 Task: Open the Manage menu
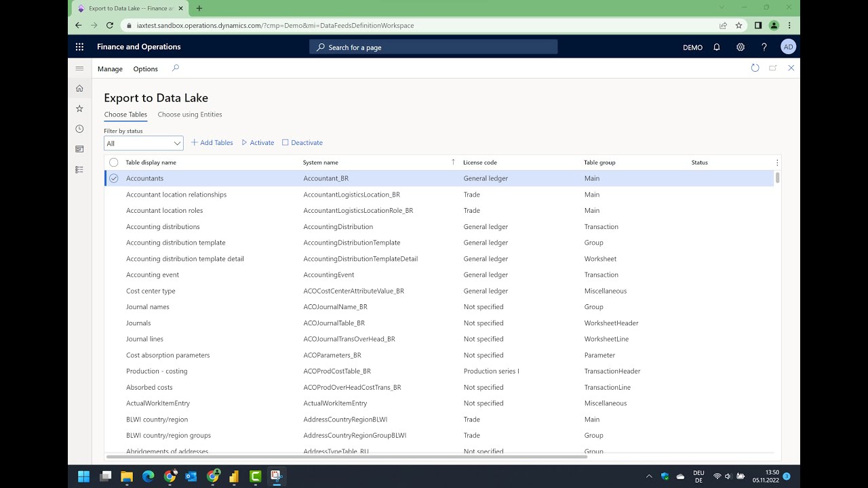[110, 69]
